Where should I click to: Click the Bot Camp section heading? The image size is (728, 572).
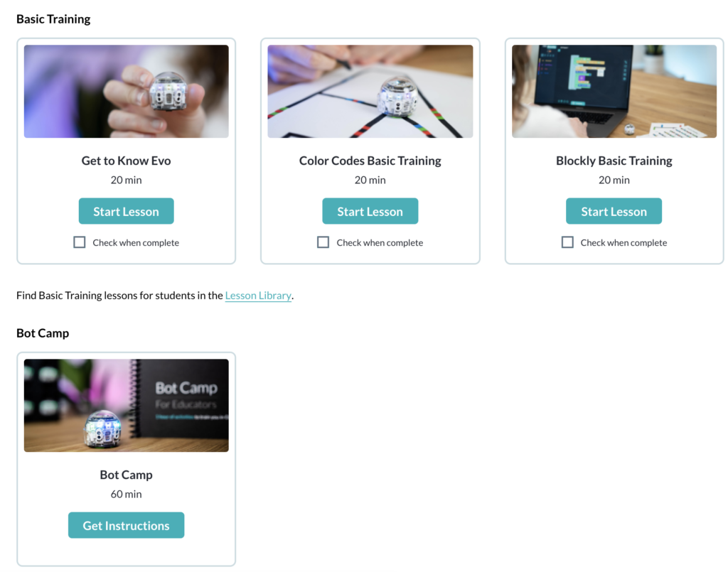[43, 333]
